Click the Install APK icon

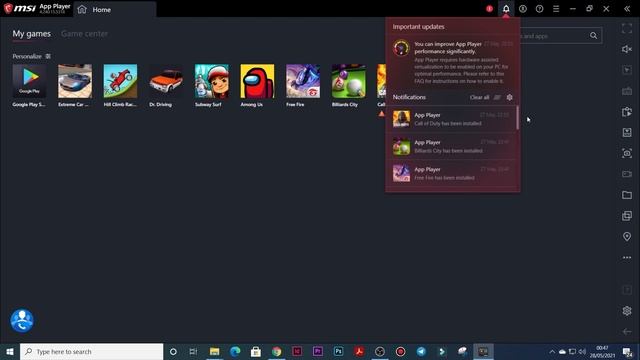click(x=627, y=132)
